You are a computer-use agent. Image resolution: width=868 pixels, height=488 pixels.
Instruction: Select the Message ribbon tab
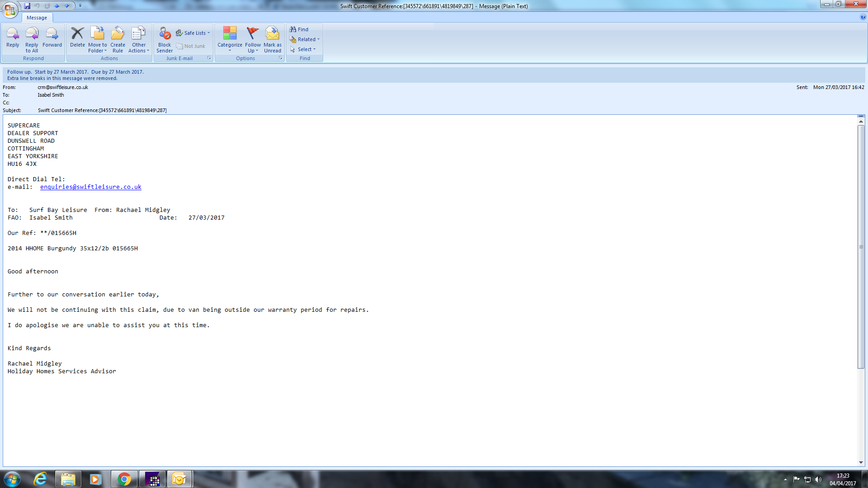[x=37, y=18]
